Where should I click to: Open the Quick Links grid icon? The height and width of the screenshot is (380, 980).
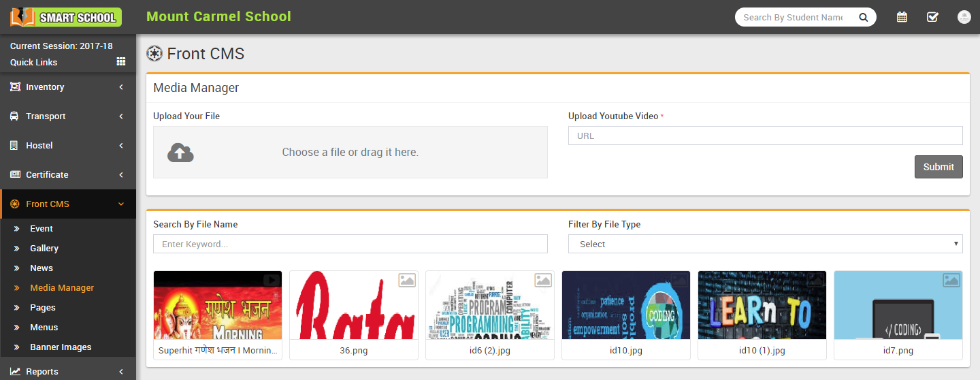click(x=121, y=62)
